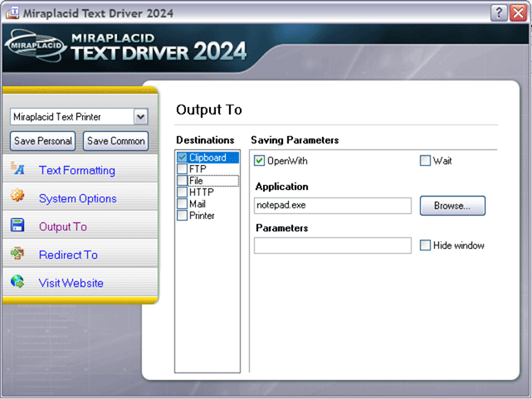This screenshot has width=532, height=399.
Task: Open the System Options section
Action: pos(78,198)
